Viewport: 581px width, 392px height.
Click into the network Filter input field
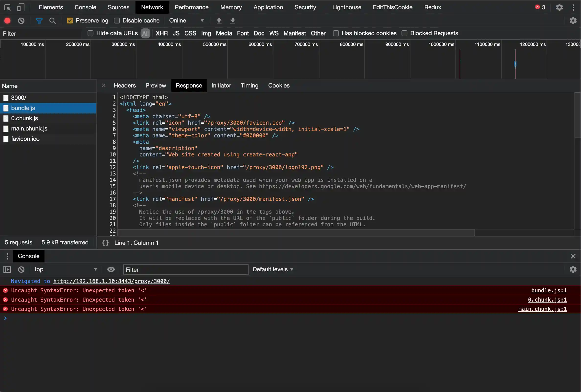41,33
